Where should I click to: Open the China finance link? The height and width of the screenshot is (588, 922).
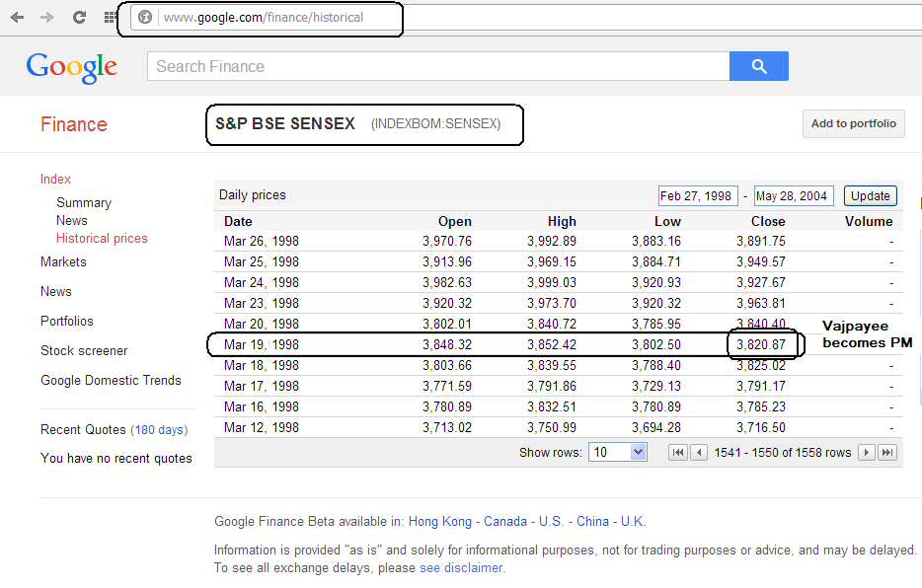point(592,522)
